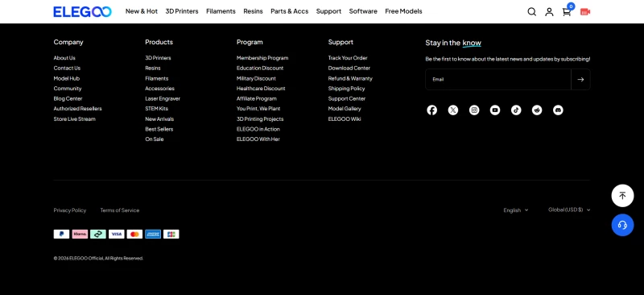Open the New Arrivals link
Image resolution: width=644 pixels, height=295 pixels.
[159, 119]
